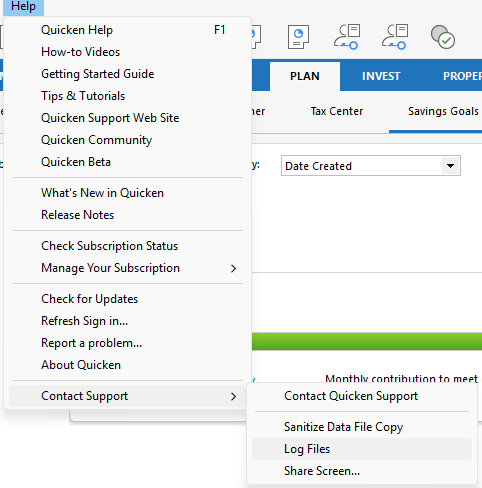The width and height of the screenshot is (482, 488).
Task: Select Quicken Beta menu item
Action: (x=127, y=162)
